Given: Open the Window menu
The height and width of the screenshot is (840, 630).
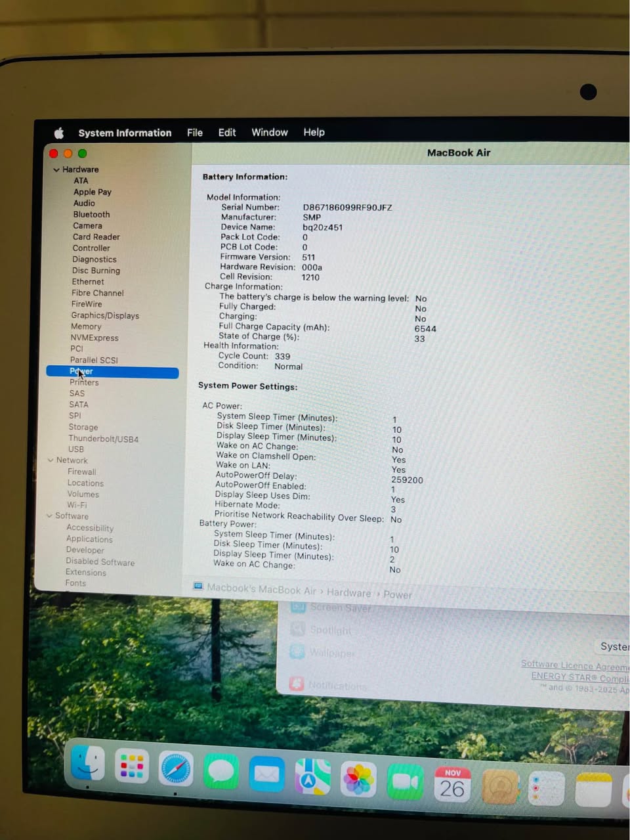Looking at the screenshot, I should point(270,132).
